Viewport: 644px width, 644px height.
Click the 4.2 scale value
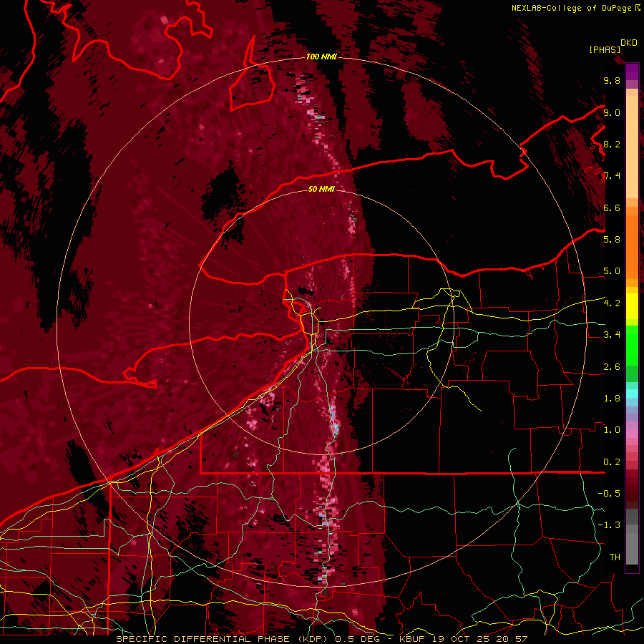pos(612,303)
